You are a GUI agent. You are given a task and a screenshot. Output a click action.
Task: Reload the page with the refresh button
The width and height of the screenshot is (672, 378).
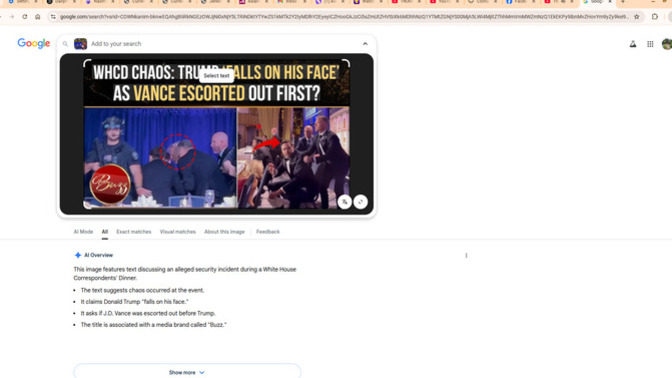[x=25, y=17]
